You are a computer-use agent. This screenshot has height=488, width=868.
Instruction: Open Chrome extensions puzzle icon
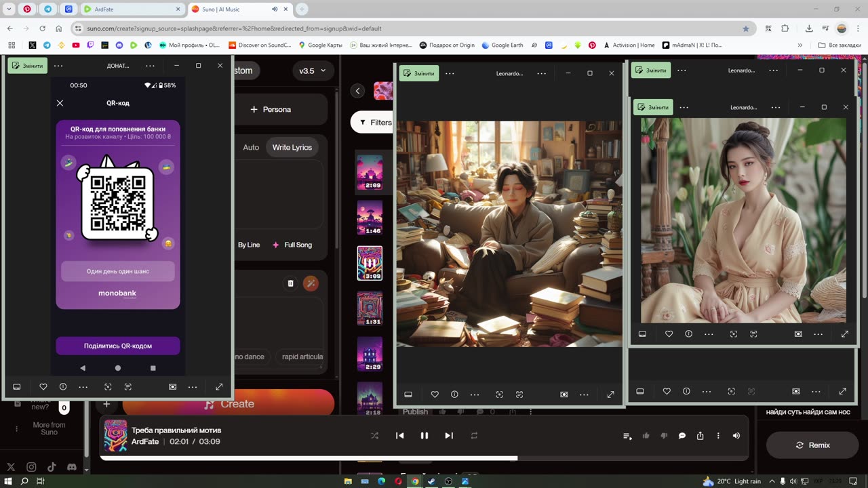pyautogui.click(x=785, y=28)
